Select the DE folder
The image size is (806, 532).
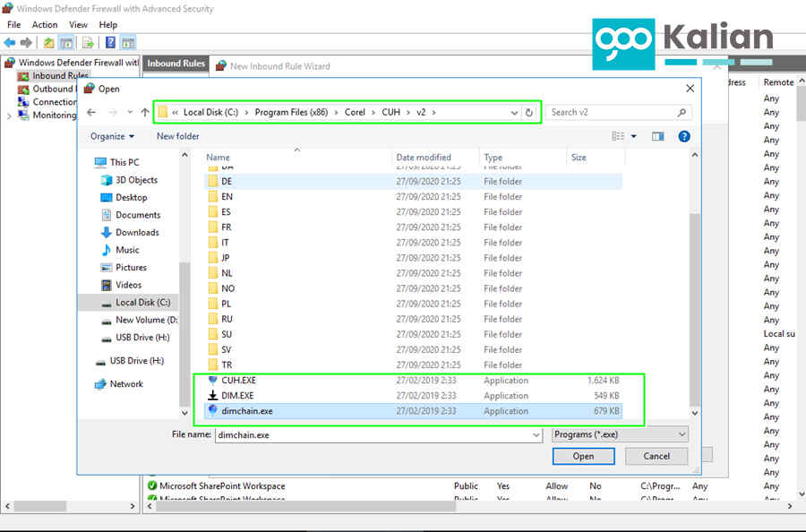click(413, 182)
